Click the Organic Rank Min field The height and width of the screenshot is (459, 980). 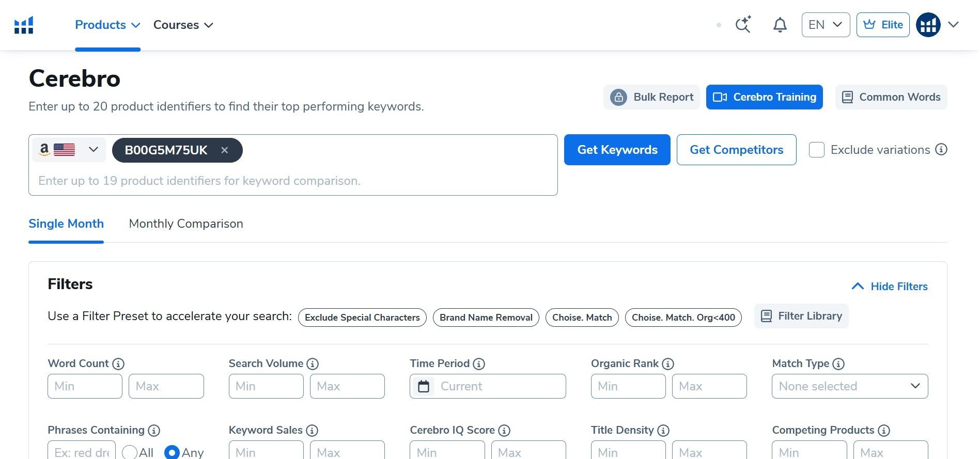tap(628, 386)
